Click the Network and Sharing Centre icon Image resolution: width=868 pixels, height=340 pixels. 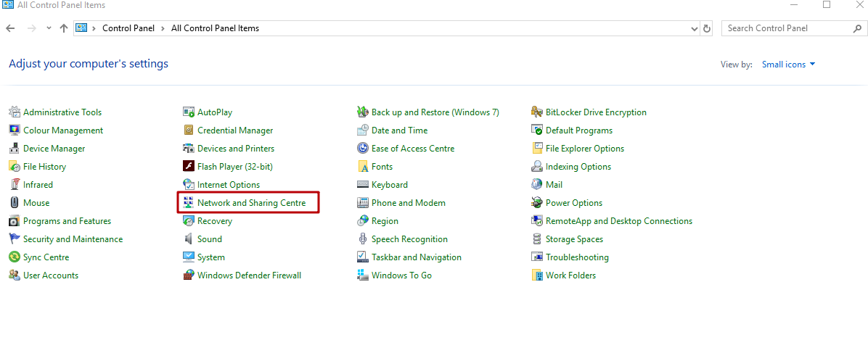pos(189,203)
